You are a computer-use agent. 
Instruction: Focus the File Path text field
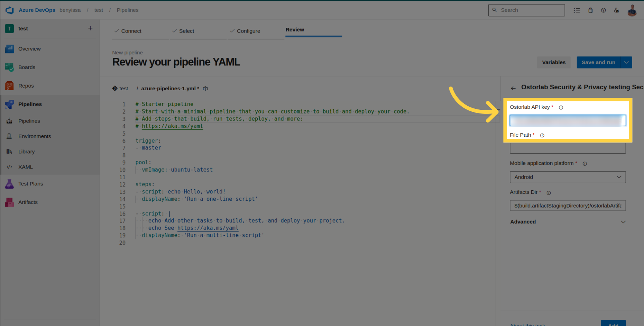pos(568,148)
